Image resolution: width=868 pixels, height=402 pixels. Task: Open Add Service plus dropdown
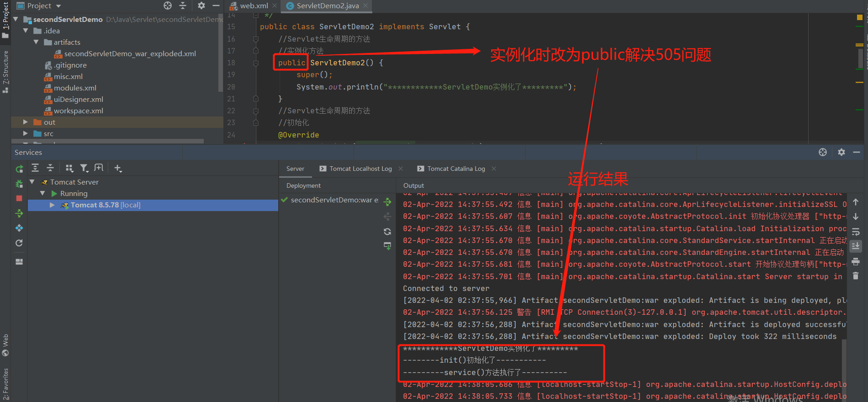pos(118,168)
